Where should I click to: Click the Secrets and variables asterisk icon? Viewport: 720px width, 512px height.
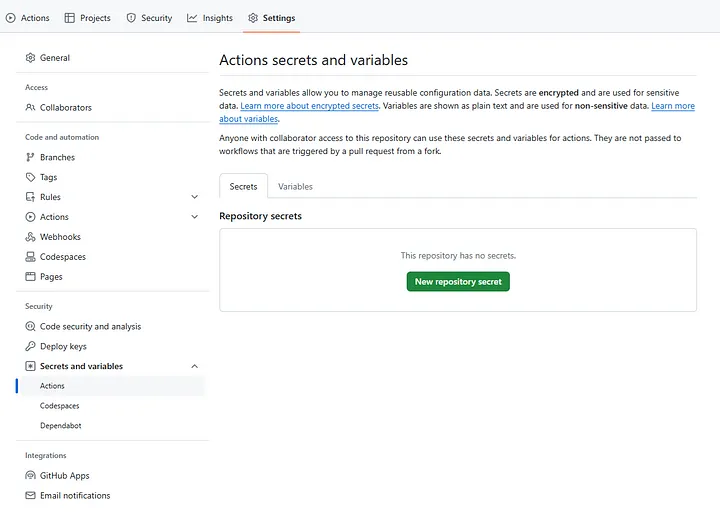(x=30, y=366)
